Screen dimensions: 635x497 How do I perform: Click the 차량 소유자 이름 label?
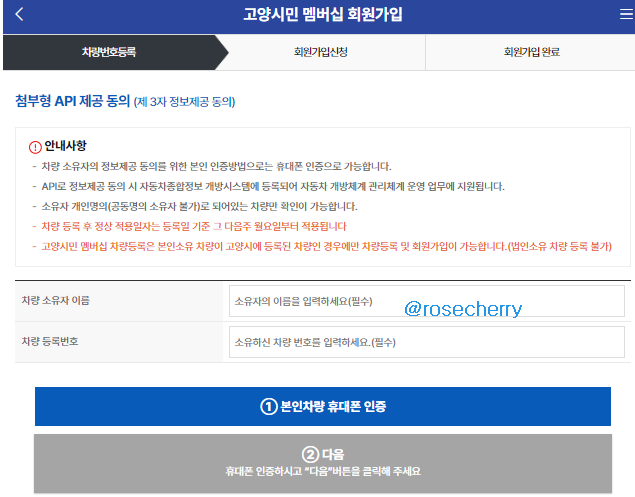tap(55, 301)
